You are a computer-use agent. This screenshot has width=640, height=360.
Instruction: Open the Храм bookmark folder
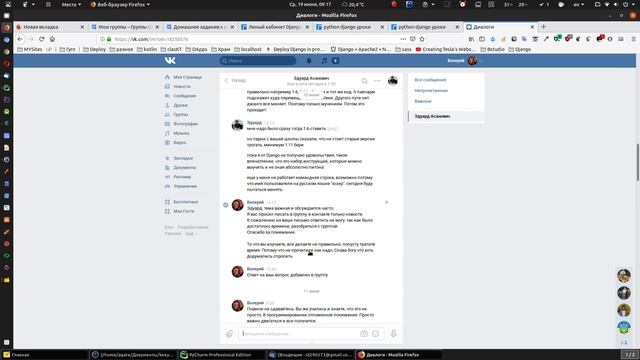pos(221,49)
